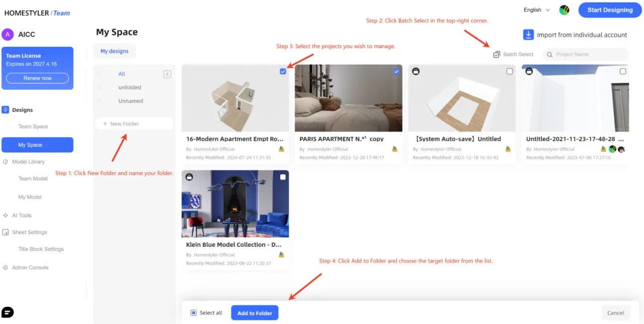The height and width of the screenshot is (324, 644).
Task: Open Team Space in the sidebar
Action: pos(33,126)
